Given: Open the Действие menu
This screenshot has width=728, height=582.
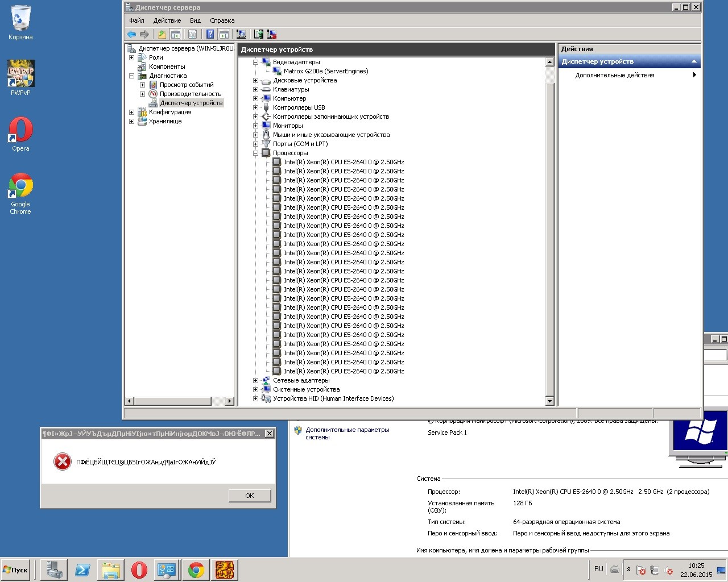Looking at the screenshot, I should click(x=167, y=20).
